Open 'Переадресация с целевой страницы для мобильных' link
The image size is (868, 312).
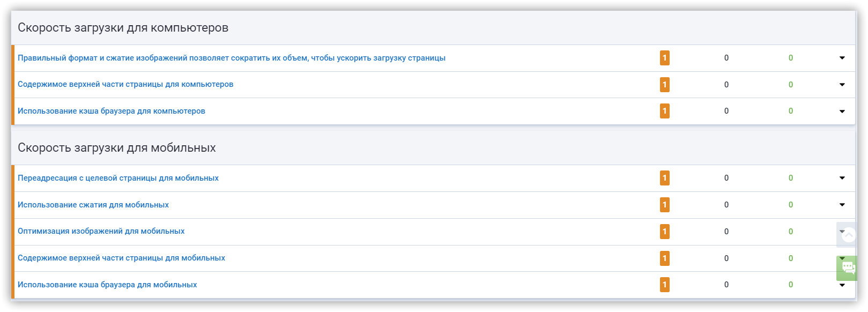[118, 178]
